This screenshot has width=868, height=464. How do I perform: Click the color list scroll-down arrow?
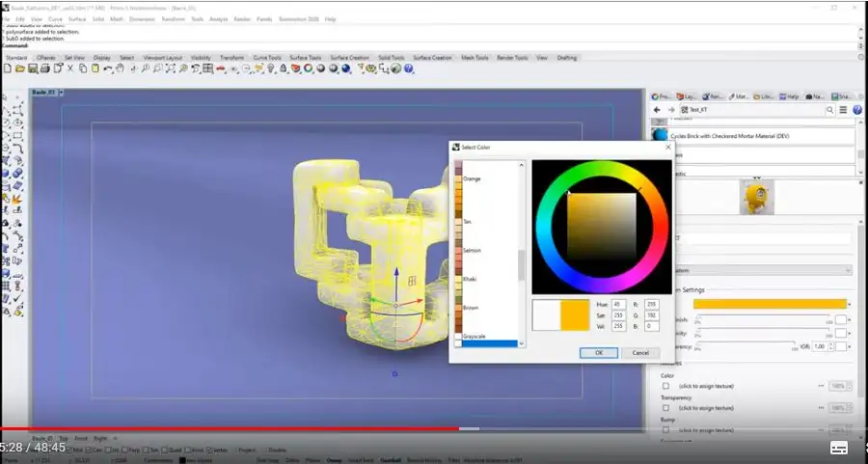(x=521, y=343)
